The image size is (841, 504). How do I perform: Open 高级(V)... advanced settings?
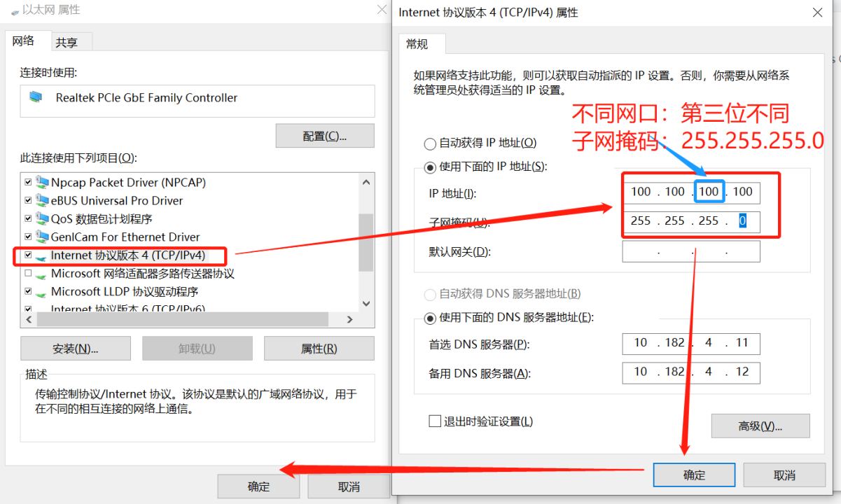[760, 426]
